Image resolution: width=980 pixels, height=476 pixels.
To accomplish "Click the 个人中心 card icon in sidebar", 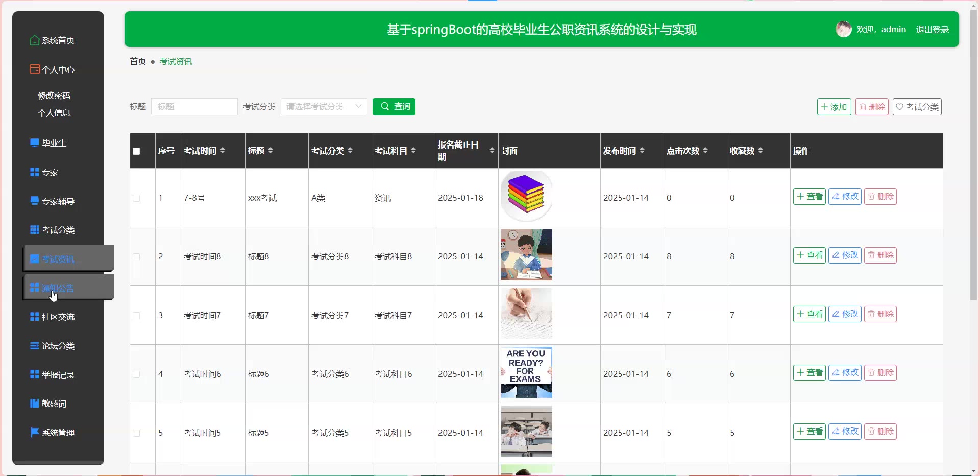I will pos(34,69).
